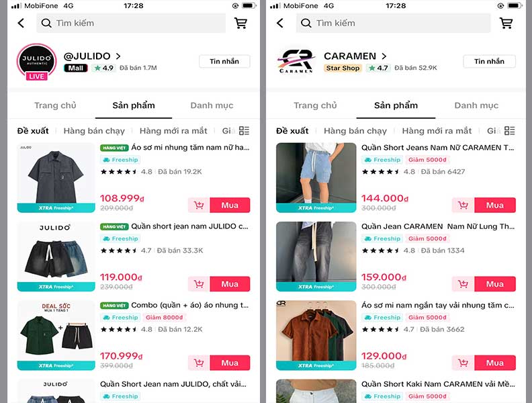This screenshot has height=403, width=532.
Task: Select Hàng bán chạy filter in JULIDO
Action: click(94, 131)
